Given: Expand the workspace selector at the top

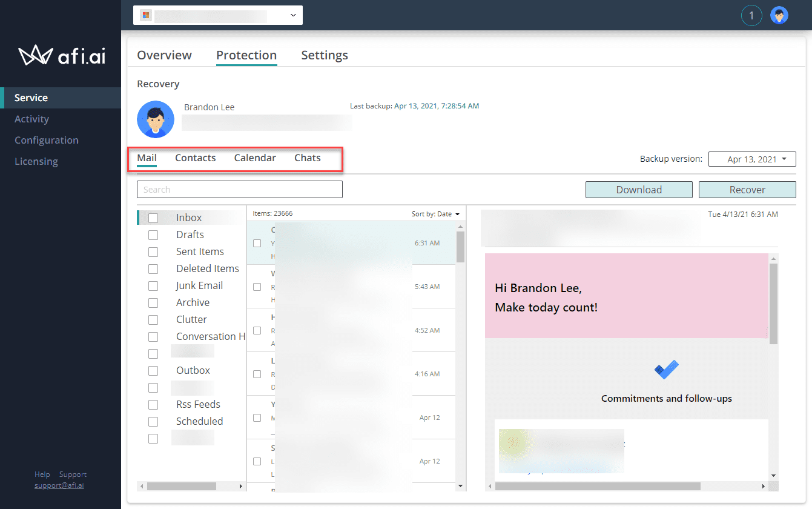Looking at the screenshot, I should 292,15.
